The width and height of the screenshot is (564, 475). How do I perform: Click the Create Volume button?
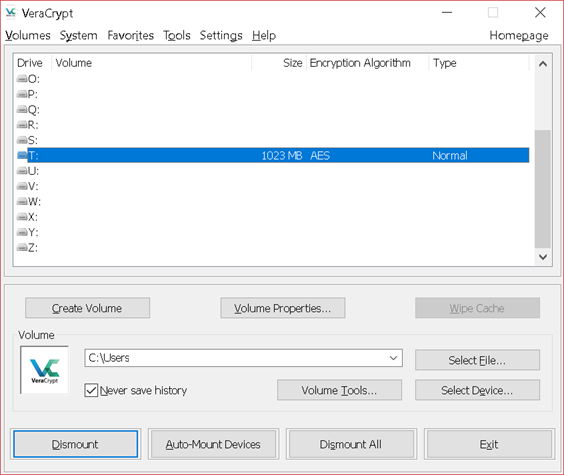(x=87, y=308)
